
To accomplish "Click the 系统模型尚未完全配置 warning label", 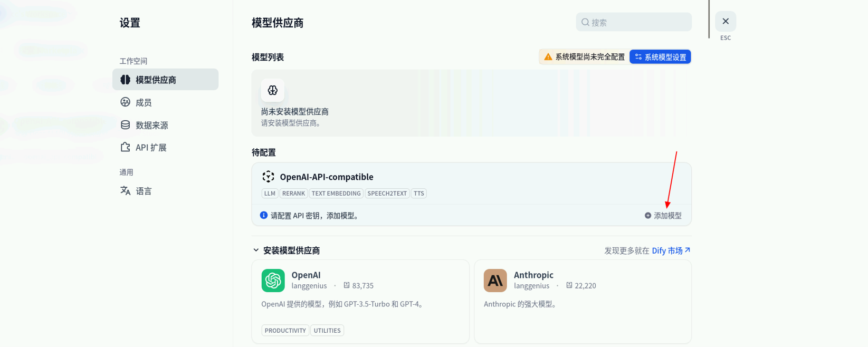I will point(590,57).
